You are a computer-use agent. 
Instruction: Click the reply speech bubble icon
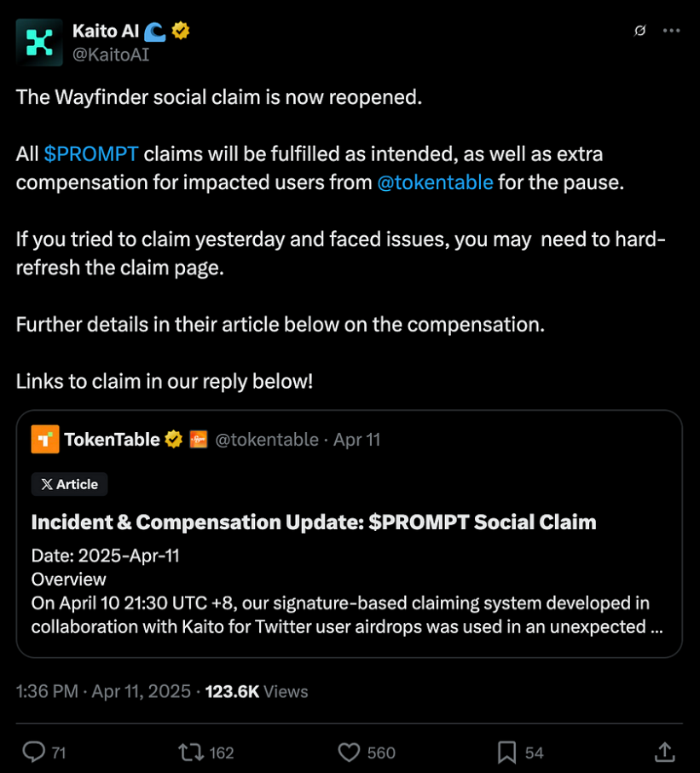click(x=34, y=753)
